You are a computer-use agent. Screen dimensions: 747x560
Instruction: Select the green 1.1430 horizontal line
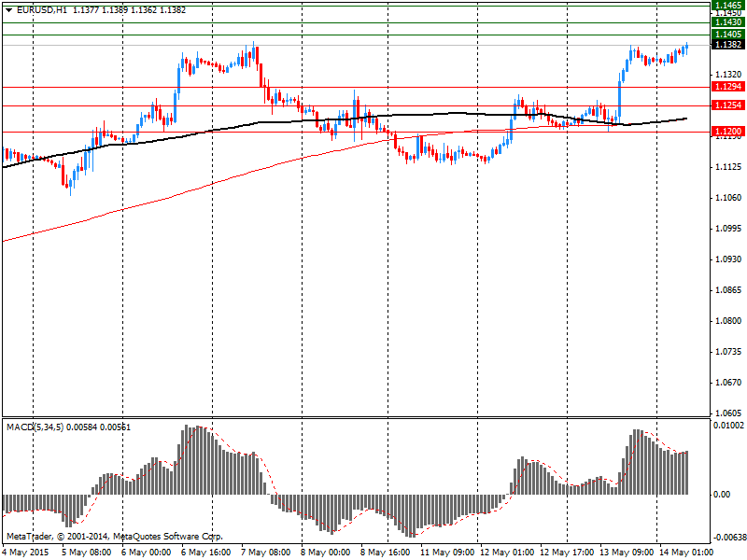pos(357,22)
